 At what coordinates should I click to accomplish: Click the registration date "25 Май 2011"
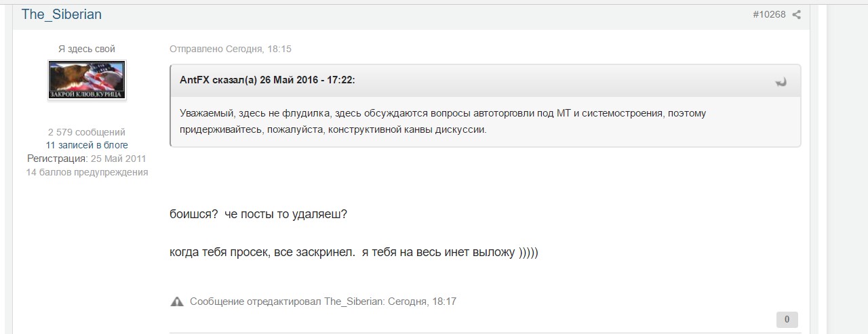[119, 159]
